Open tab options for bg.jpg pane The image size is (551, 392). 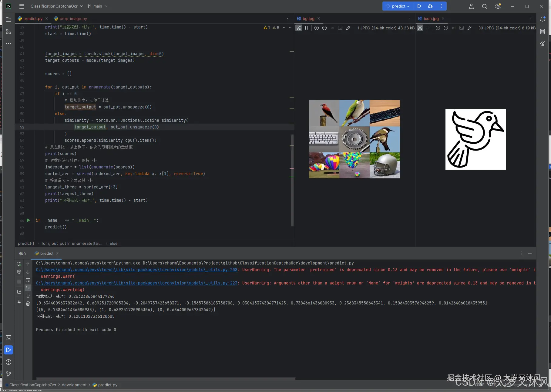pos(409,18)
